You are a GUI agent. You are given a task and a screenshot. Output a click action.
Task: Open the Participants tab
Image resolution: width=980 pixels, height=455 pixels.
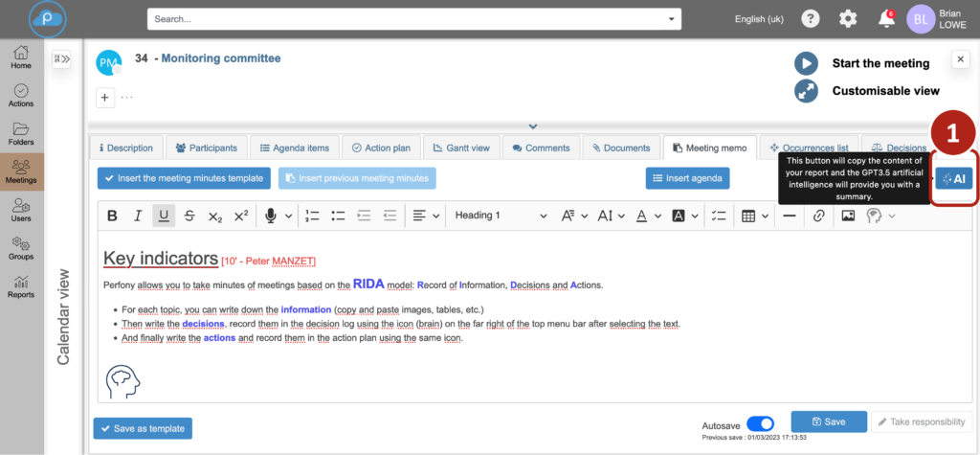point(207,148)
